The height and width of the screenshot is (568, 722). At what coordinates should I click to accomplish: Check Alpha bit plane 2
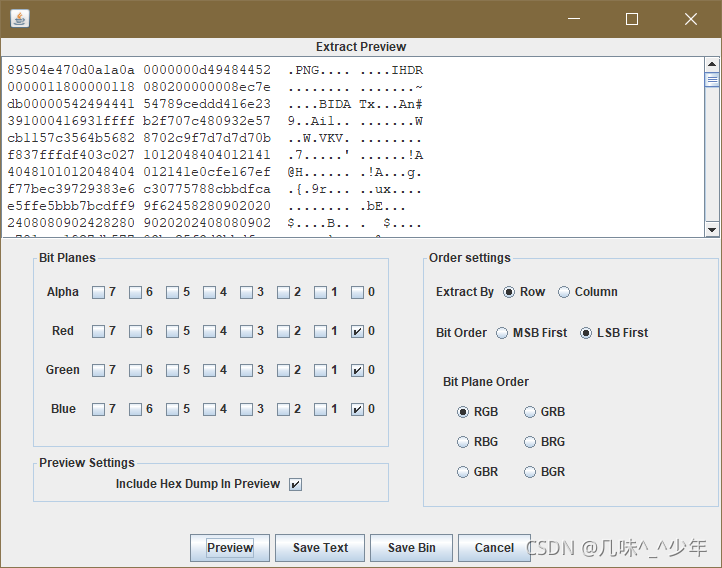(283, 292)
